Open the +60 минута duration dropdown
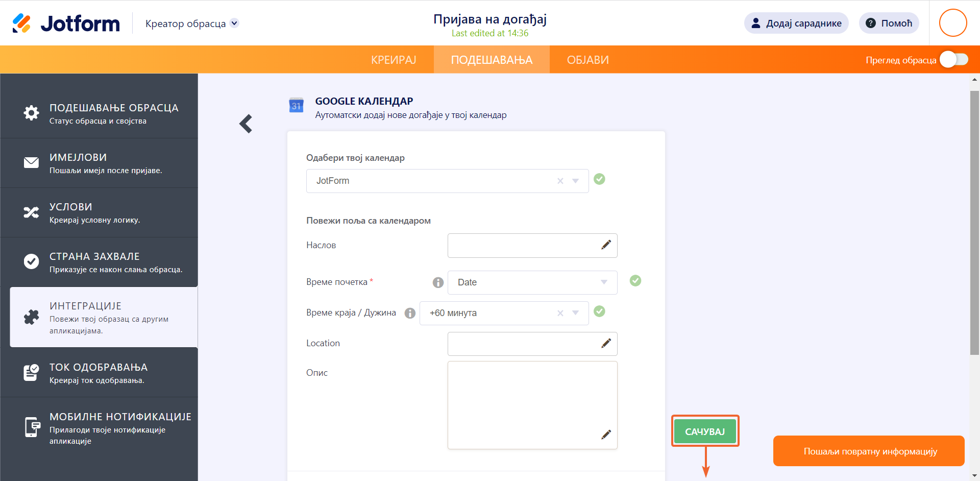This screenshot has height=481, width=980. pyautogui.click(x=504, y=313)
